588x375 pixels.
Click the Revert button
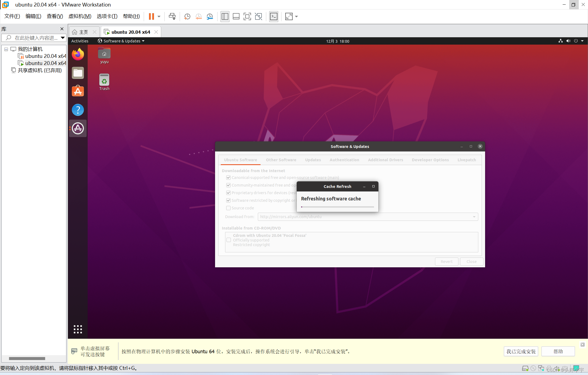pyautogui.click(x=446, y=262)
